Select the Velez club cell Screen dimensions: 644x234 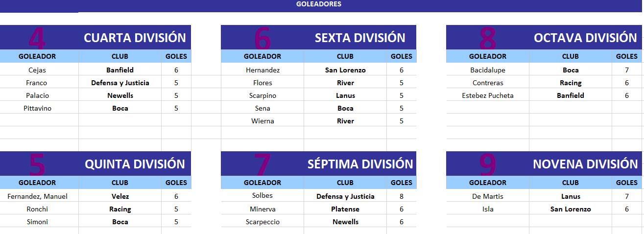(x=120, y=196)
